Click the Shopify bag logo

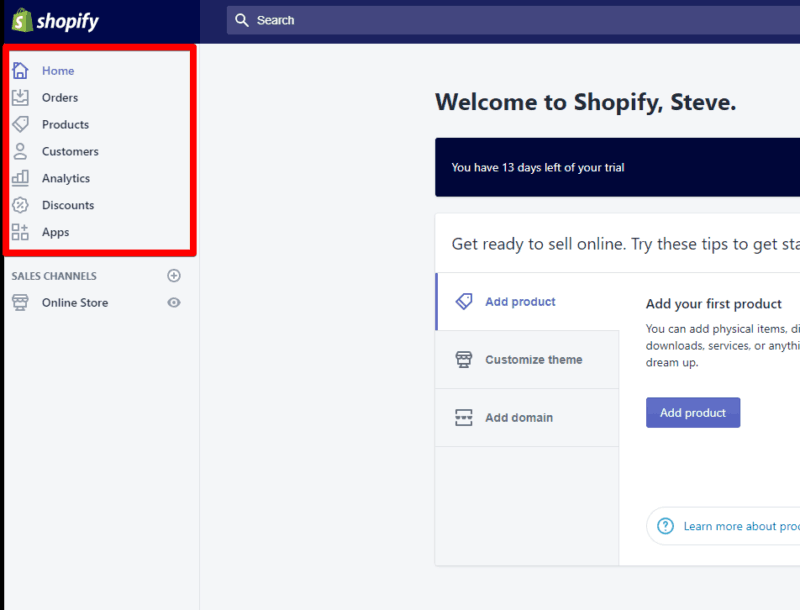coord(22,20)
